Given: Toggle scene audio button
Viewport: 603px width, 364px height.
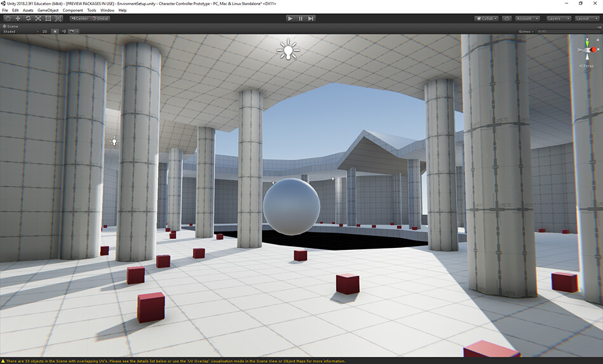Looking at the screenshot, I should 64,32.
